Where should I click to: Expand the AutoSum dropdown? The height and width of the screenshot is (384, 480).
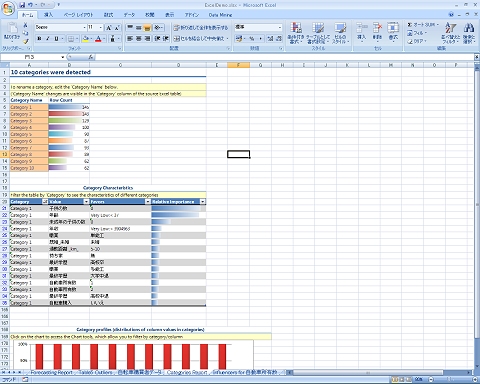[437, 25]
